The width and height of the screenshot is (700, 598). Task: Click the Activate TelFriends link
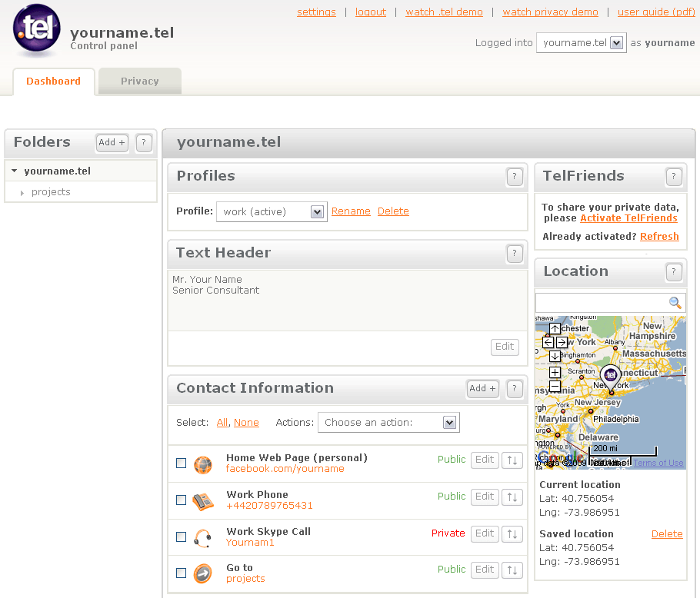point(628,218)
